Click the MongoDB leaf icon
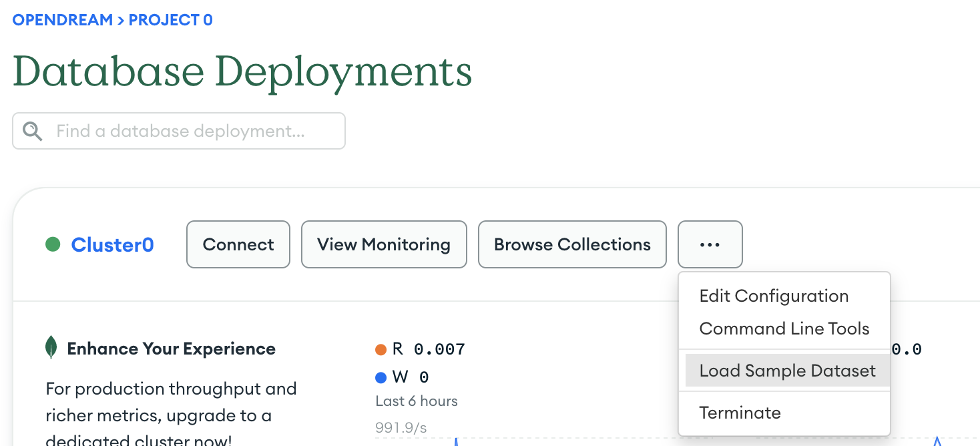 51,348
